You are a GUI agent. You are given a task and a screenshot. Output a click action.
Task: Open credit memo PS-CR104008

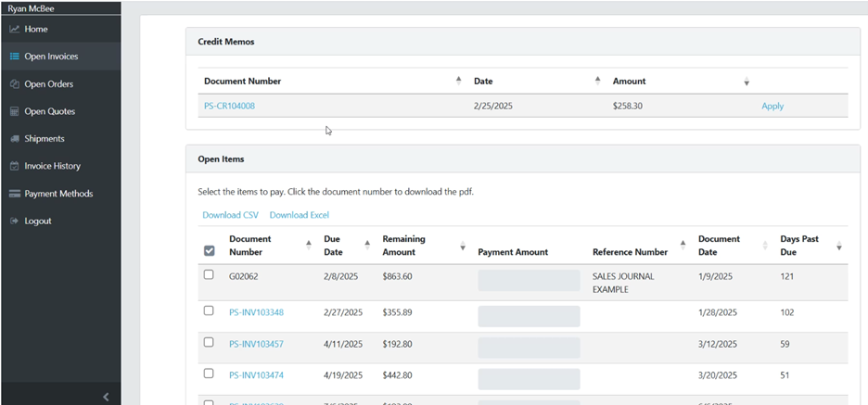[230, 107]
